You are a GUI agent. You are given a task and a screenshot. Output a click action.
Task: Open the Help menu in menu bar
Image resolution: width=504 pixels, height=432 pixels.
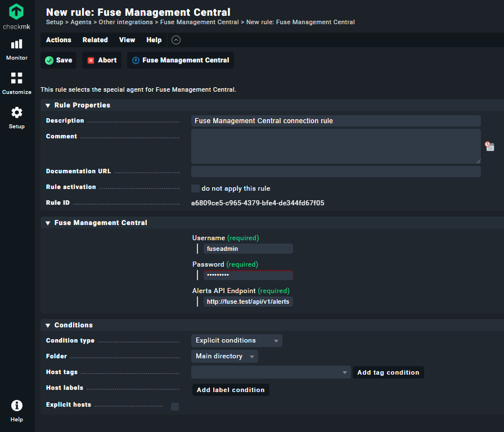pos(154,40)
